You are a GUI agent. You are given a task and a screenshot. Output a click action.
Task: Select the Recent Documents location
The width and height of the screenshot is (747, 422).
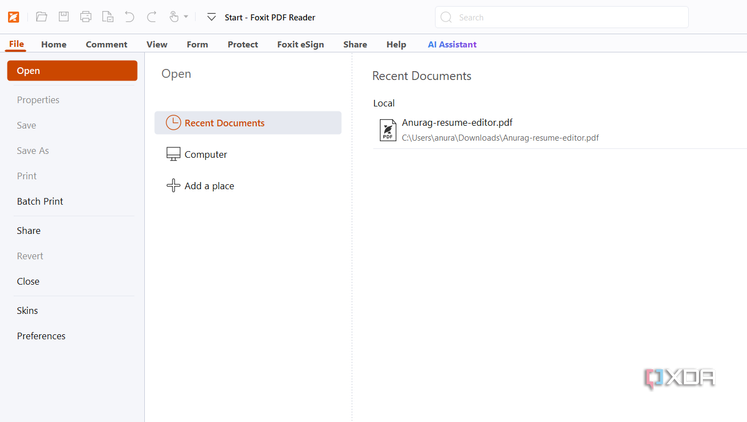tap(248, 123)
